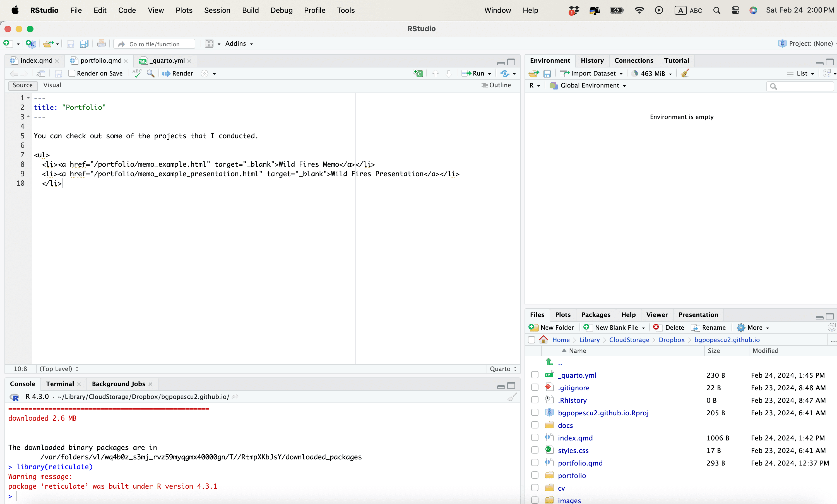837x504 pixels.
Task: Click the create new project icon
Action: pyautogui.click(x=31, y=44)
